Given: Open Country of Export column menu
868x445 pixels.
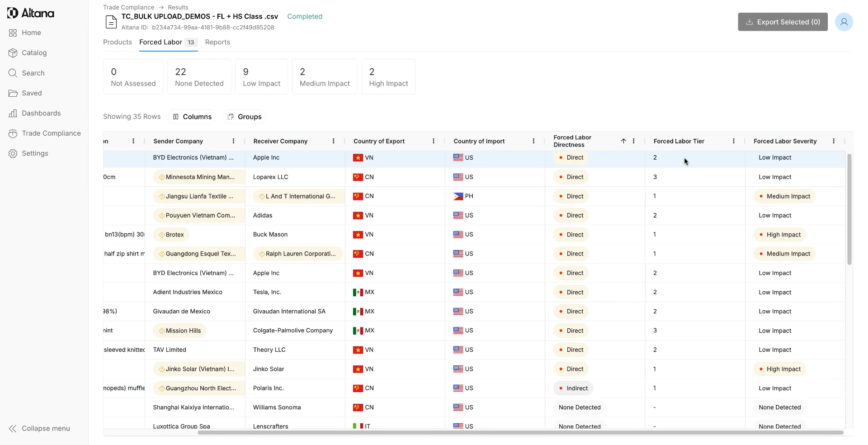Looking at the screenshot, I should [x=434, y=141].
